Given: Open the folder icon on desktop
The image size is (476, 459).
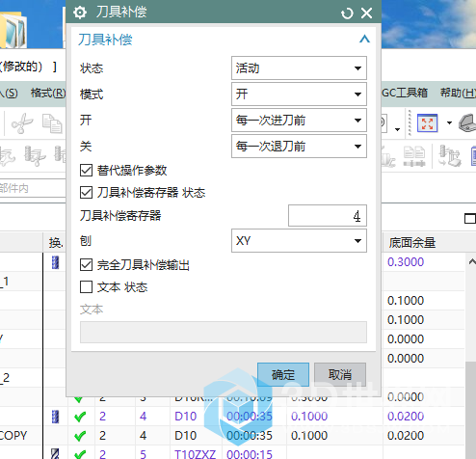Looking at the screenshot, I should (13, 31).
